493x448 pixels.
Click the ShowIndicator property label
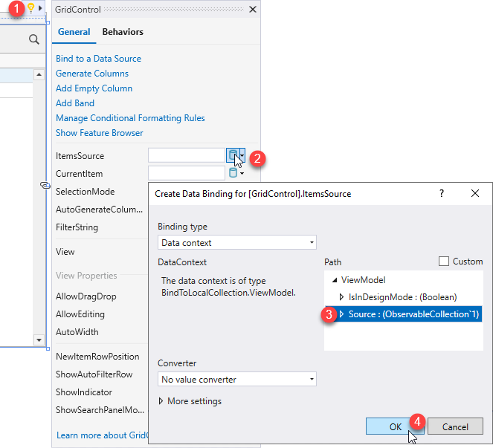[83, 392]
